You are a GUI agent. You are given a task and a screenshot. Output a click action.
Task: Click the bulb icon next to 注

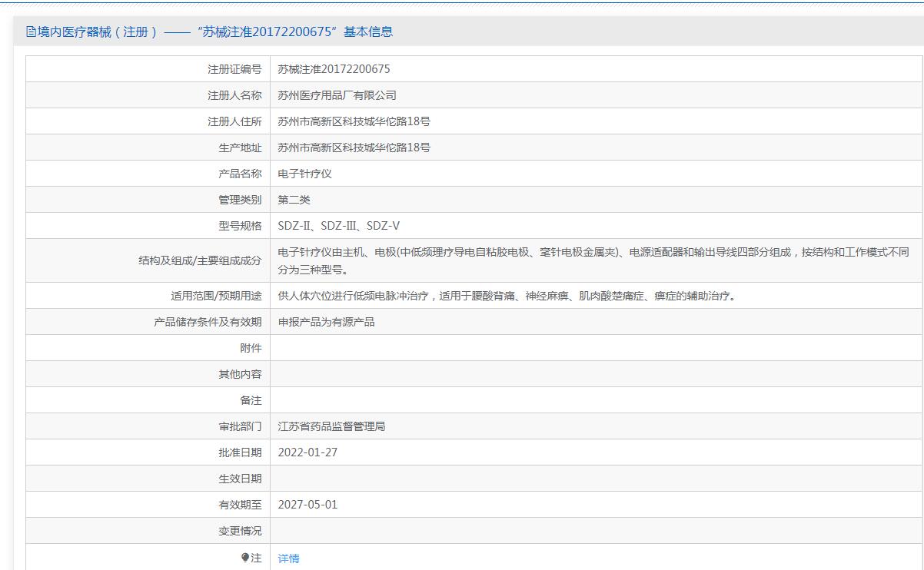pos(245,558)
